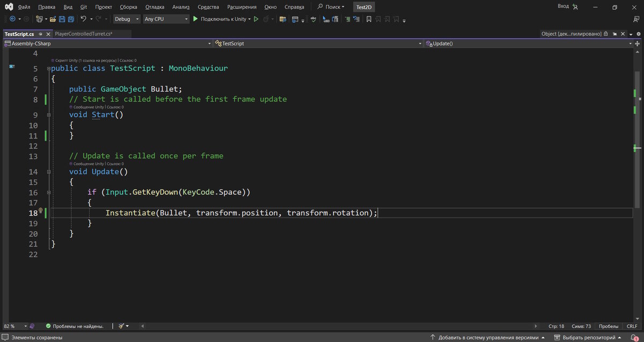Click the open file folder icon

click(x=53, y=19)
